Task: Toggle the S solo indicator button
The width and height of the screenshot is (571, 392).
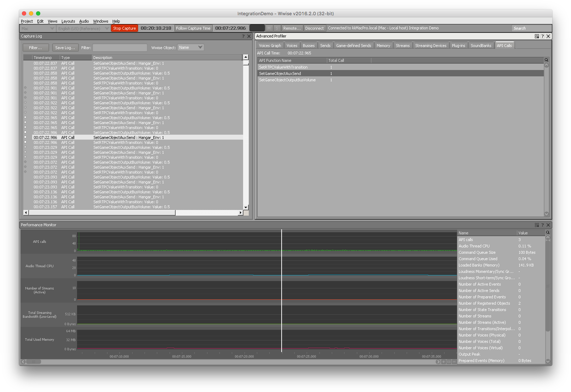Action: tap(277, 28)
